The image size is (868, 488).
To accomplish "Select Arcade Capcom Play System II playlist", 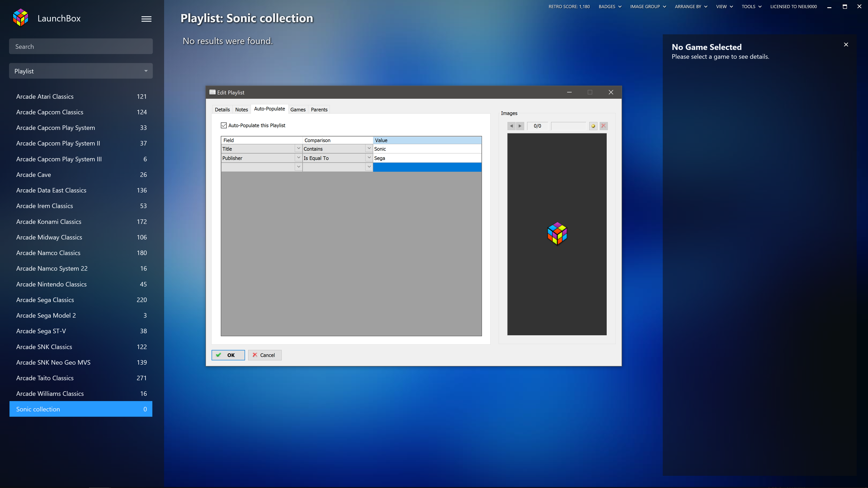I will click(x=81, y=143).
